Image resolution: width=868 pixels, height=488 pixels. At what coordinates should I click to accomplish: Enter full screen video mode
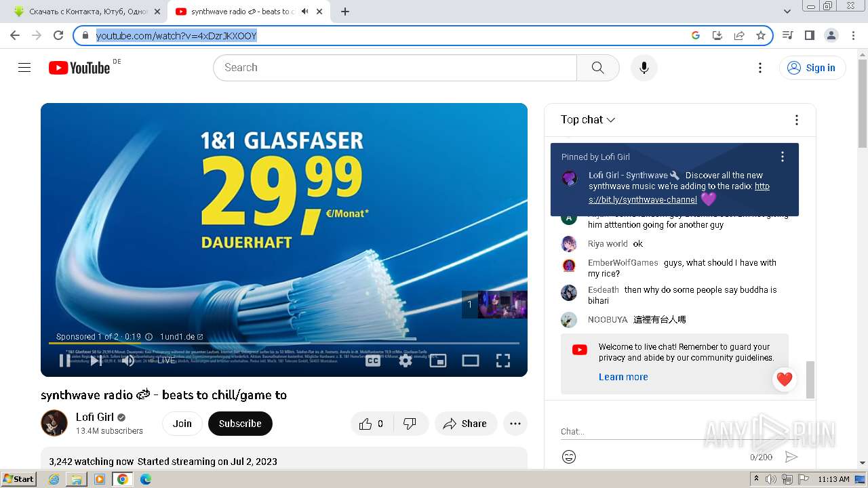click(503, 361)
